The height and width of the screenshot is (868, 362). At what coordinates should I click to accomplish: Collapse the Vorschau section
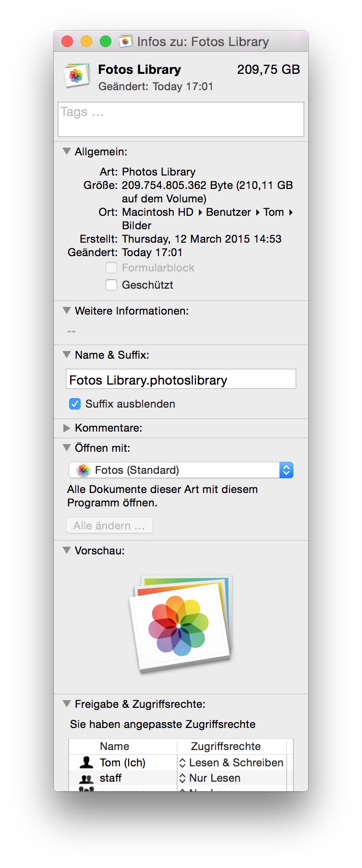tap(67, 551)
